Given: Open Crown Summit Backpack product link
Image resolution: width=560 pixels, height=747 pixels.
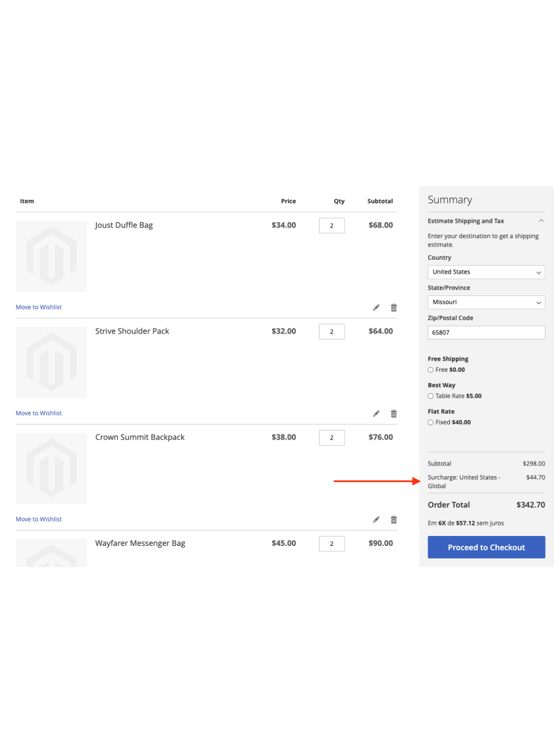Looking at the screenshot, I should point(140,437).
